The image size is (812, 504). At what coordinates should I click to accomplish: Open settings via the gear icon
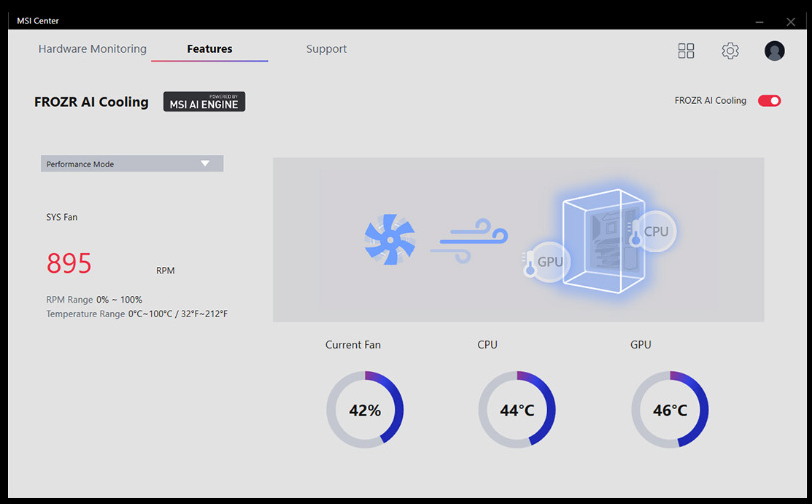(730, 50)
